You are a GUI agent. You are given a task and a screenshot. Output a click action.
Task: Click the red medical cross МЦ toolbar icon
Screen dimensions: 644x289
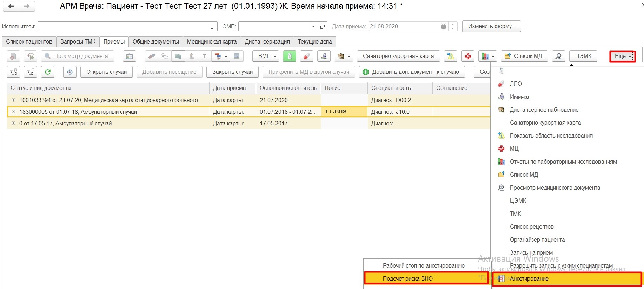point(467,56)
